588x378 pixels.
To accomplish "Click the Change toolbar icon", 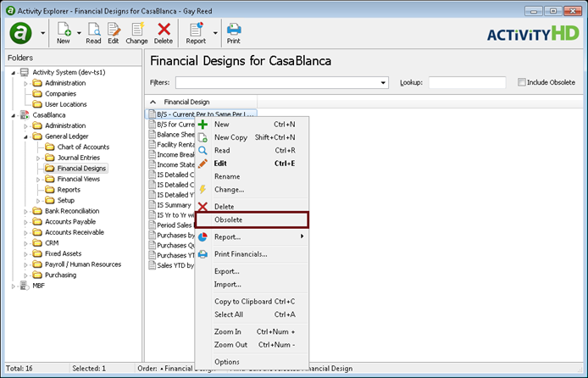I will pos(136,33).
